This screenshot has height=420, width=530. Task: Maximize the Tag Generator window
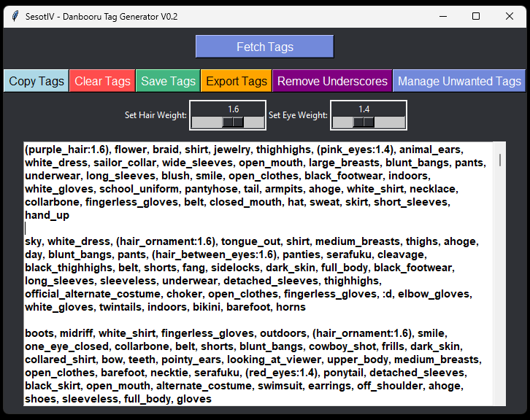(476, 16)
